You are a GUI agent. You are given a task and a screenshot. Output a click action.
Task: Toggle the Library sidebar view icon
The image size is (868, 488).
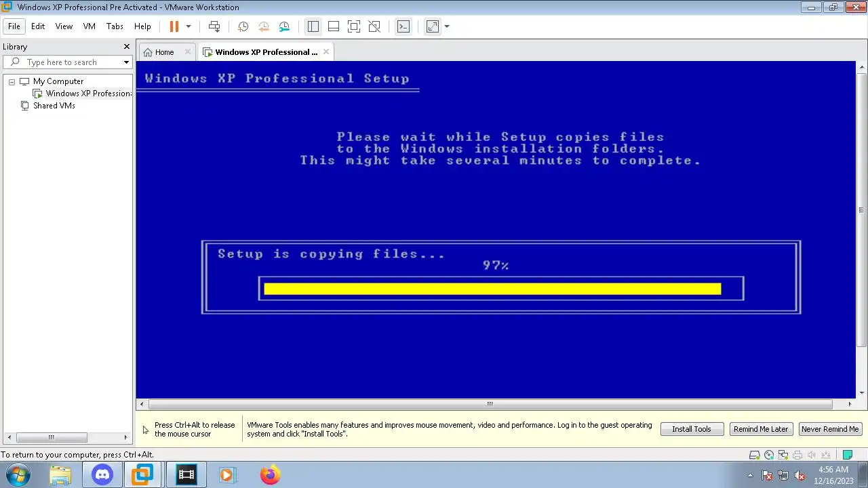(x=313, y=26)
